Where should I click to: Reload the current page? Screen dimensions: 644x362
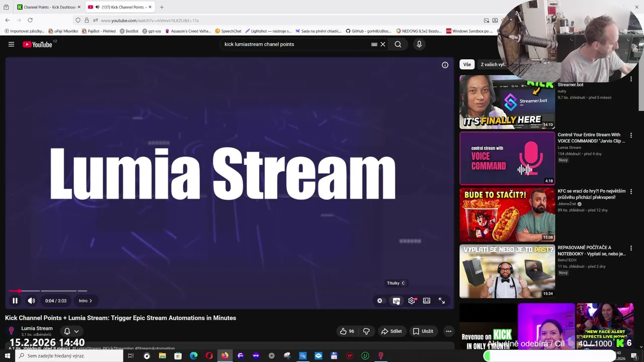click(x=30, y=20)
